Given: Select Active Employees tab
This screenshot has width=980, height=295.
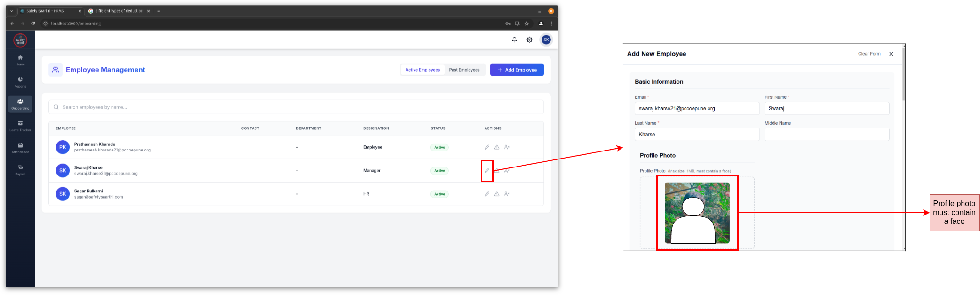Looking at the screenshot, I should click(422, 70).
